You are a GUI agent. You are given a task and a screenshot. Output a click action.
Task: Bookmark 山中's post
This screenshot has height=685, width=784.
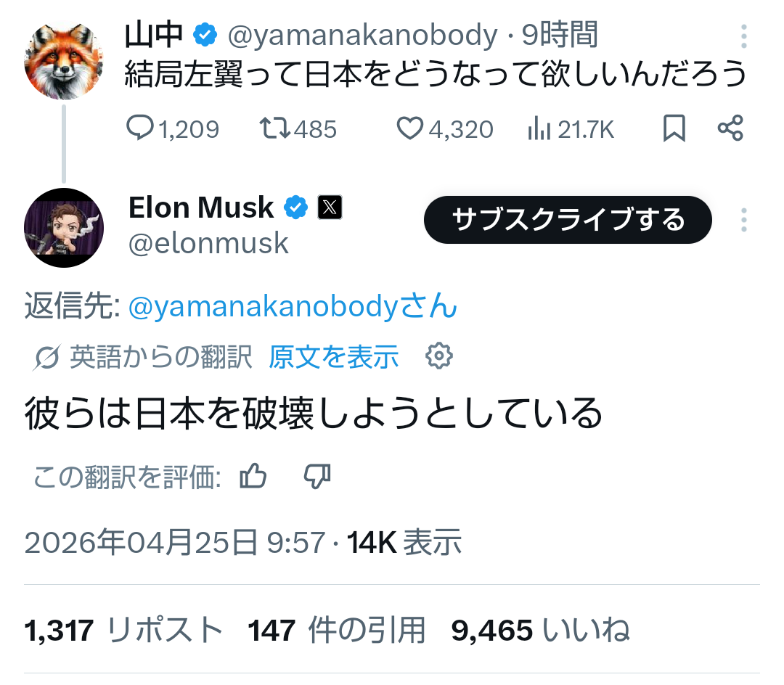674,129
